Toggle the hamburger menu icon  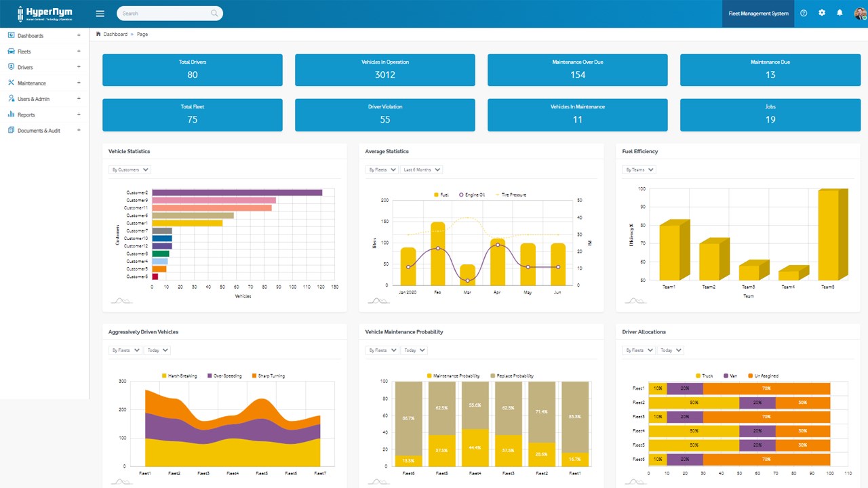click(100, 14)
